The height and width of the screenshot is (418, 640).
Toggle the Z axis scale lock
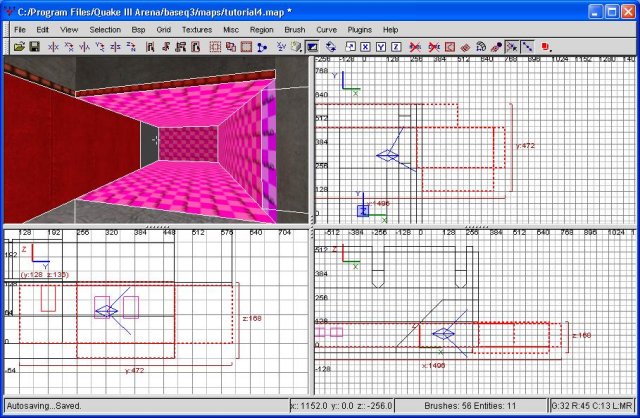tap(396, 47)
